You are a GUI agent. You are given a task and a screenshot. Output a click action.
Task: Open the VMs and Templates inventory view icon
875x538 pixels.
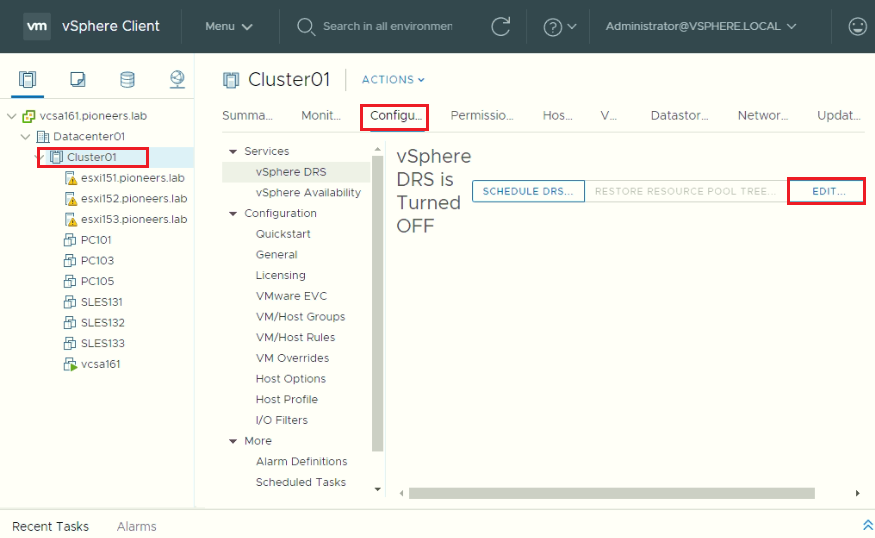[78, 80]
